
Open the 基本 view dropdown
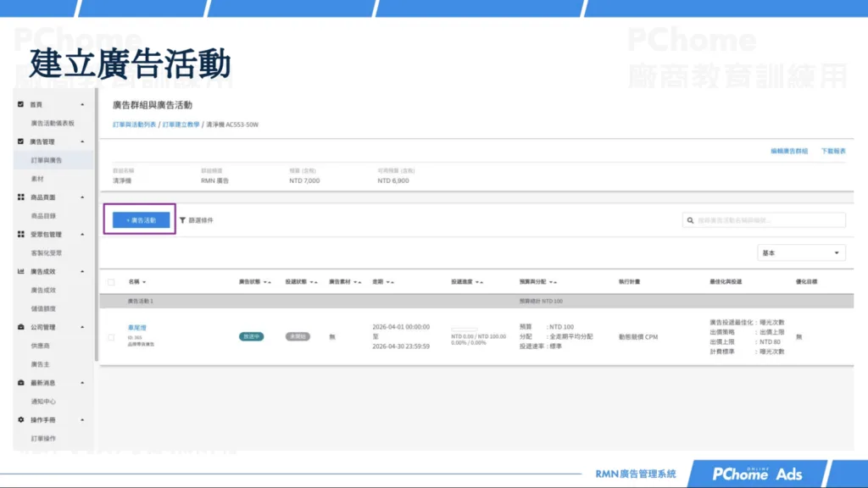point(800,252)
